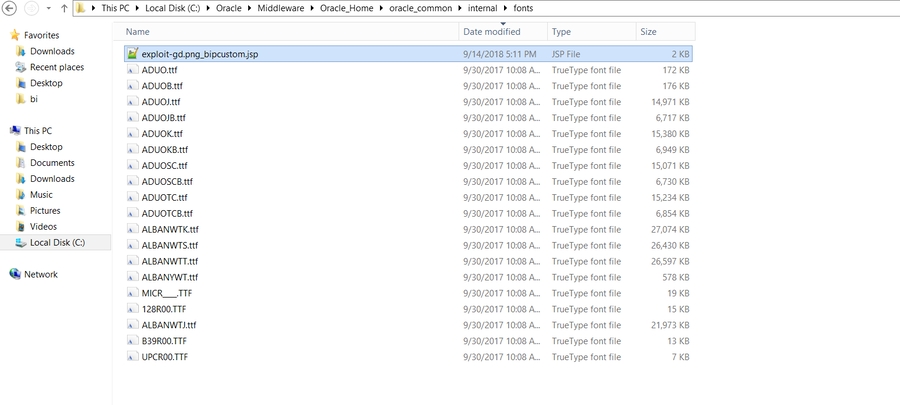Open Recent places in Favorites
The height and width of the screenshot is (405, 900).
[x=57, y=67]
